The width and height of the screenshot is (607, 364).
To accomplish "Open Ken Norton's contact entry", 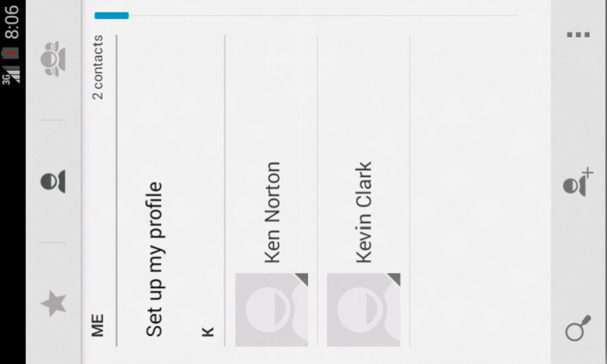I will (273, 212).
